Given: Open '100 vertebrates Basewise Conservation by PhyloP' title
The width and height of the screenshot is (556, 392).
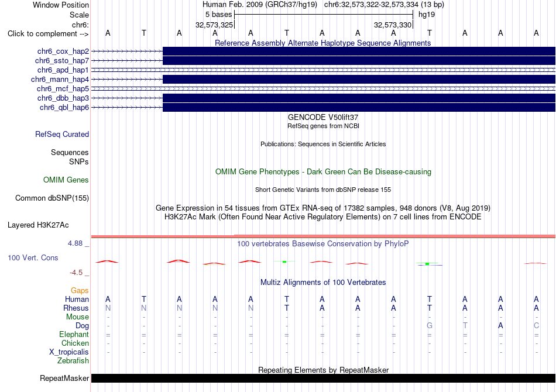Looking at the screenshot, I should (323, 244).
